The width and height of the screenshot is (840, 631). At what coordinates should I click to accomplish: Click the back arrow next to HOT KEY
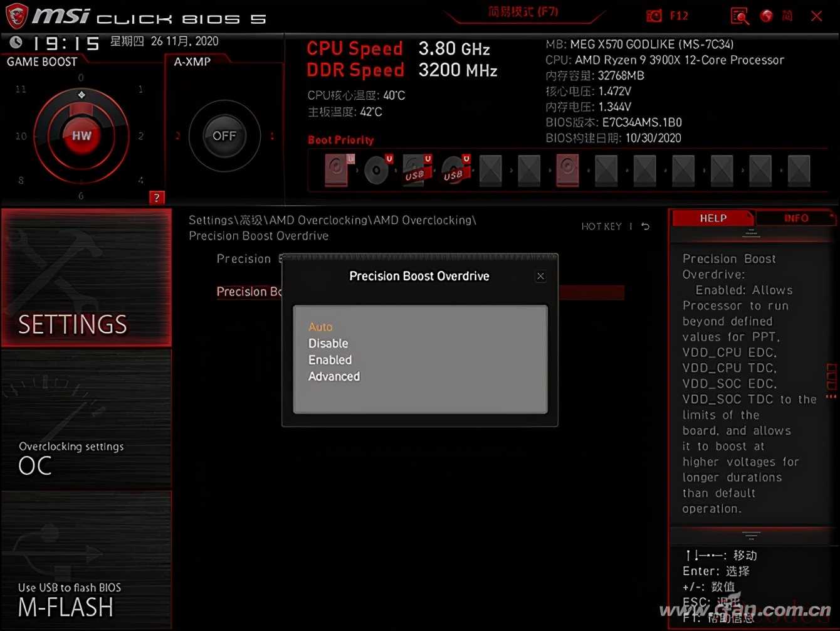tap(646, 226)
